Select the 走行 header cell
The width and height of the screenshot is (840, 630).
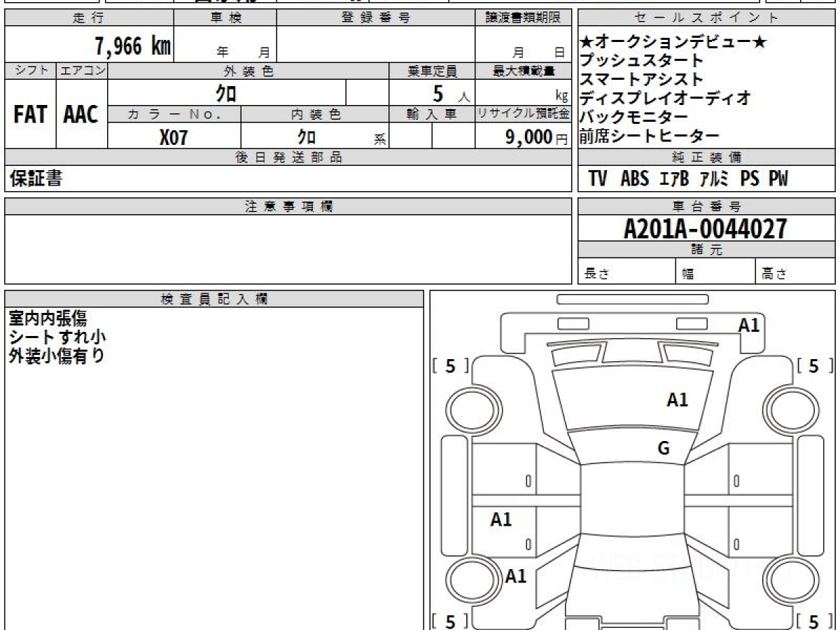89,18
